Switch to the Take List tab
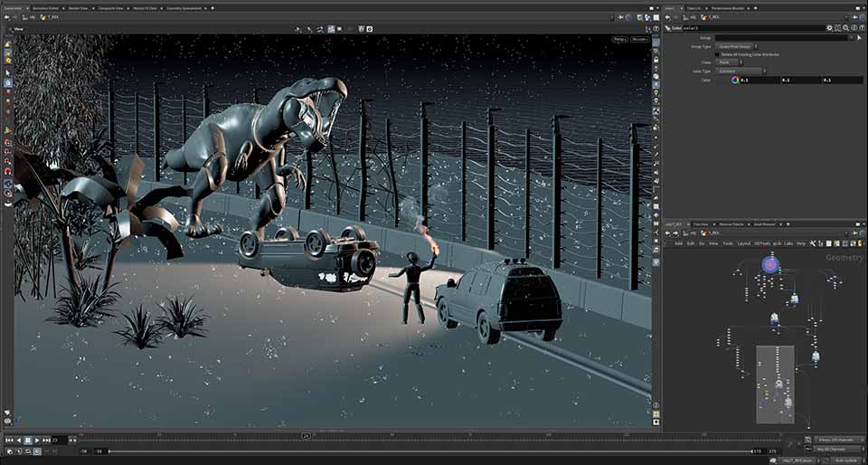This screenshot has height=465, width=868. tap(693, 8)
